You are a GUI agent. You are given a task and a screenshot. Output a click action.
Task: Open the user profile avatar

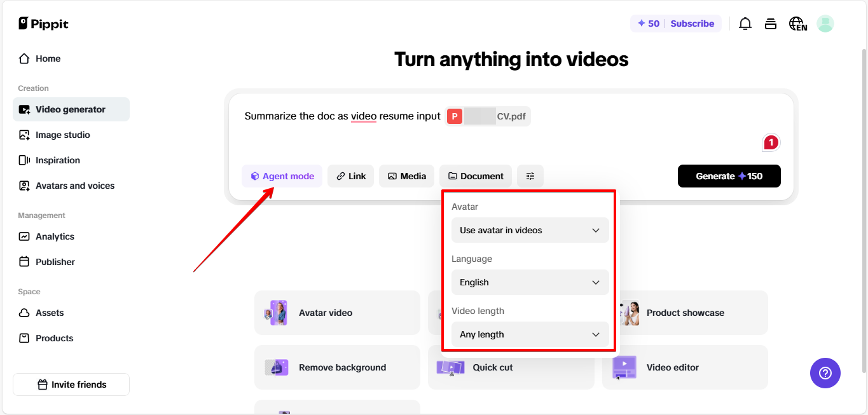(x=825, y=24)
